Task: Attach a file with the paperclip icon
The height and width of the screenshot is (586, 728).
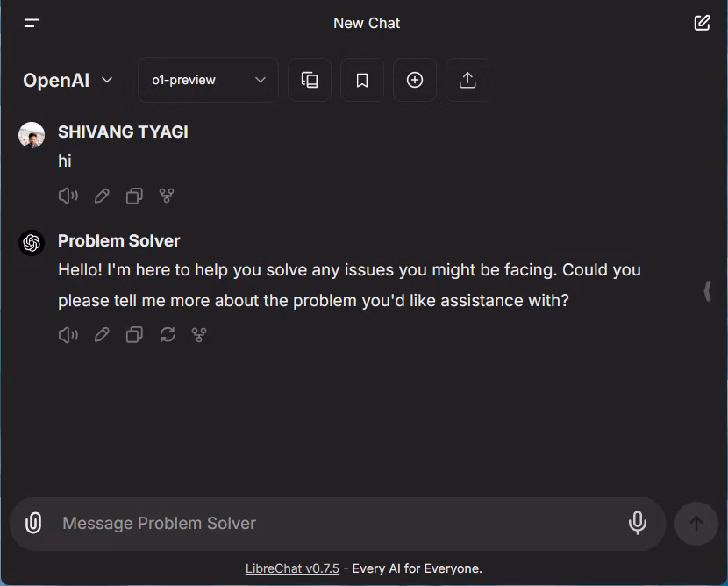Action: point(33,523)
